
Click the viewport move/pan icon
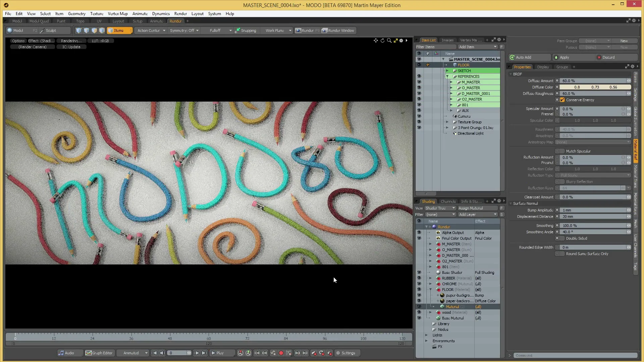(376, 41)
